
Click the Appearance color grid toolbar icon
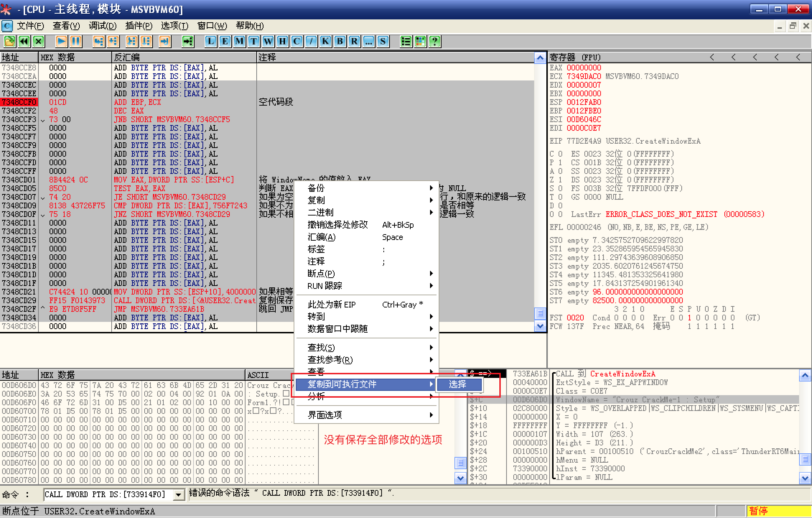[x=420, y=41]
